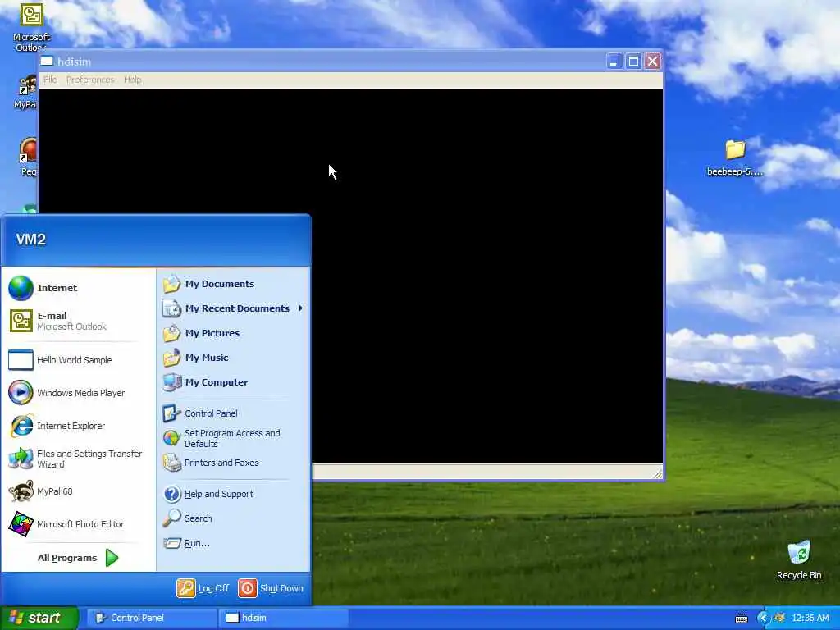This screenshot has height=630, width=840.
Task: Maximize the hdisim window
Action: pos(632,62)
